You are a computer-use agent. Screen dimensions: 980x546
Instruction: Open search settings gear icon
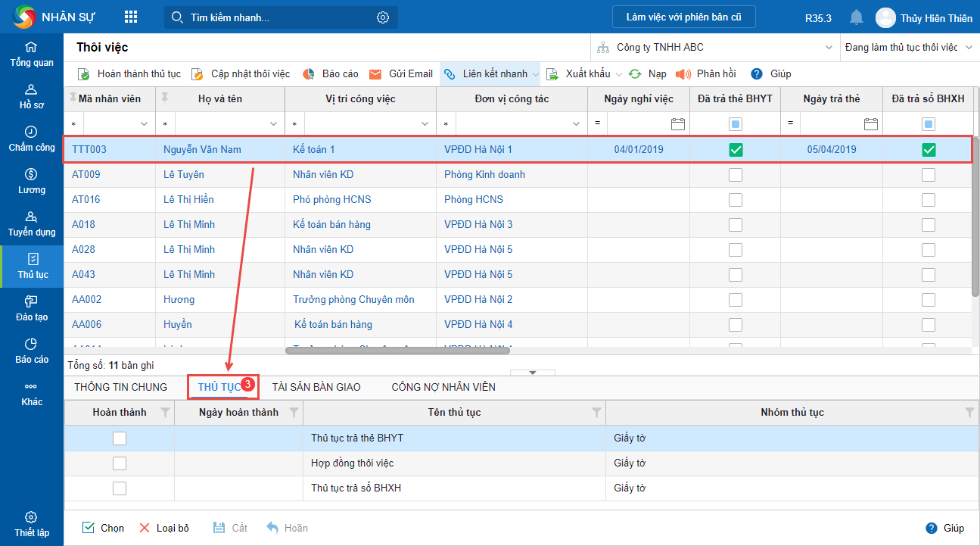tap(383, 17)
